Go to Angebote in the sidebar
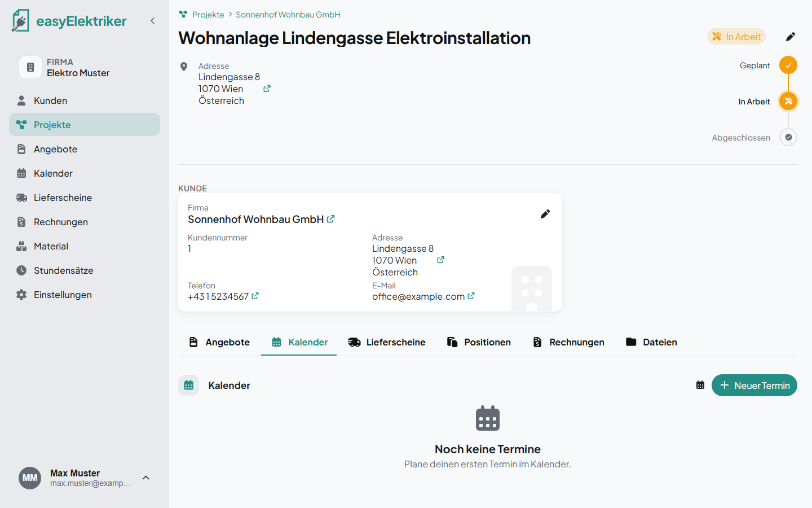Viewport: 812px width, 508px height. 85,149
